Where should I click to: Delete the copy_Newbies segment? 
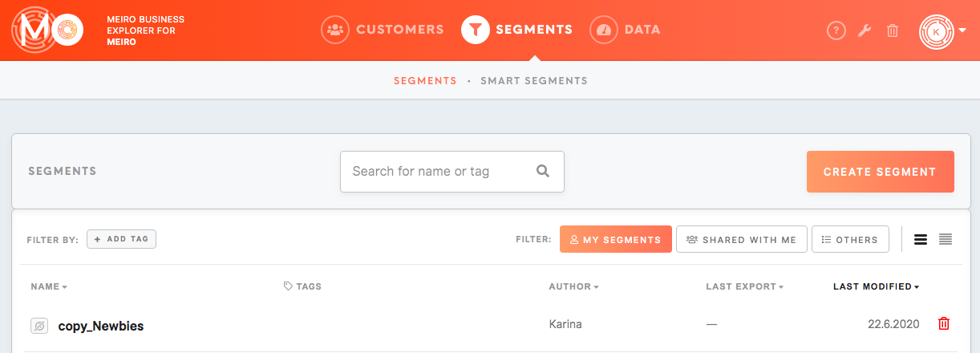(944, 323)
